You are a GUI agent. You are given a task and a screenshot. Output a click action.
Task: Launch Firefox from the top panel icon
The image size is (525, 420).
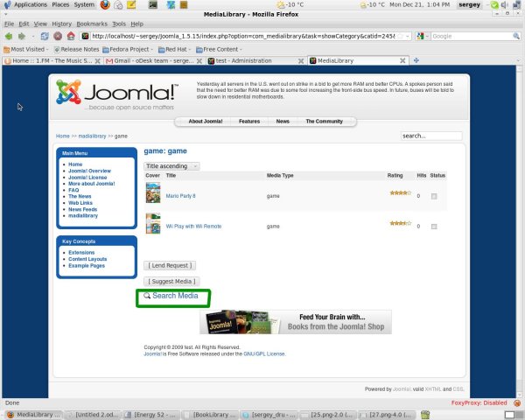pyautogui.click(x=105, y=4)
